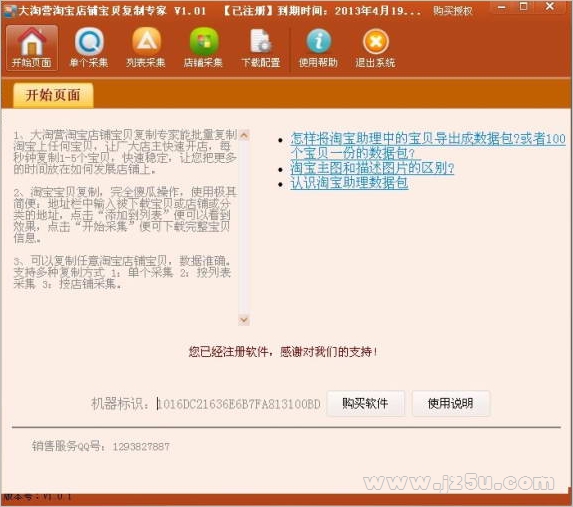
Task: Open the 淘宝主图和描述图片的区别 link
Action: point(372,168)
